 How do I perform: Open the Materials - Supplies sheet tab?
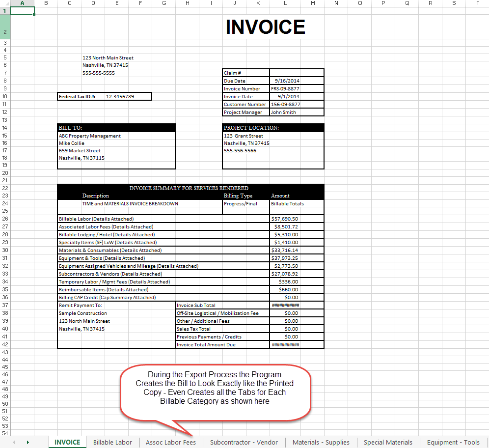coord(321,442)
